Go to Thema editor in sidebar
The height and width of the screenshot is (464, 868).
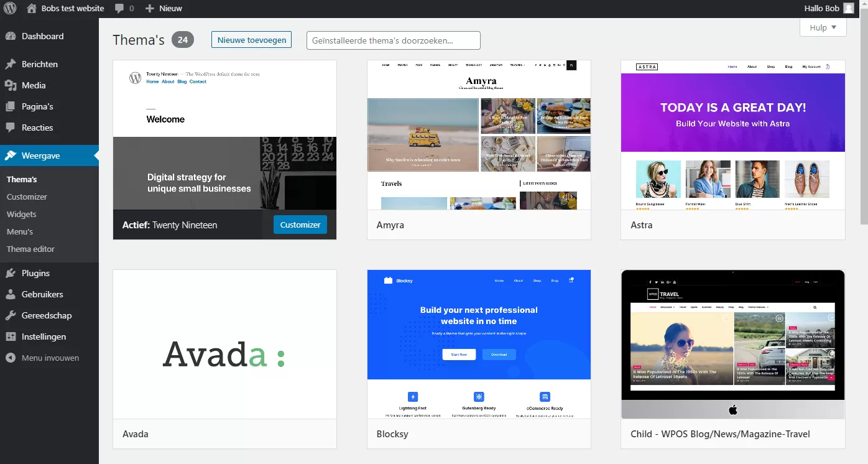pos(30,249)
